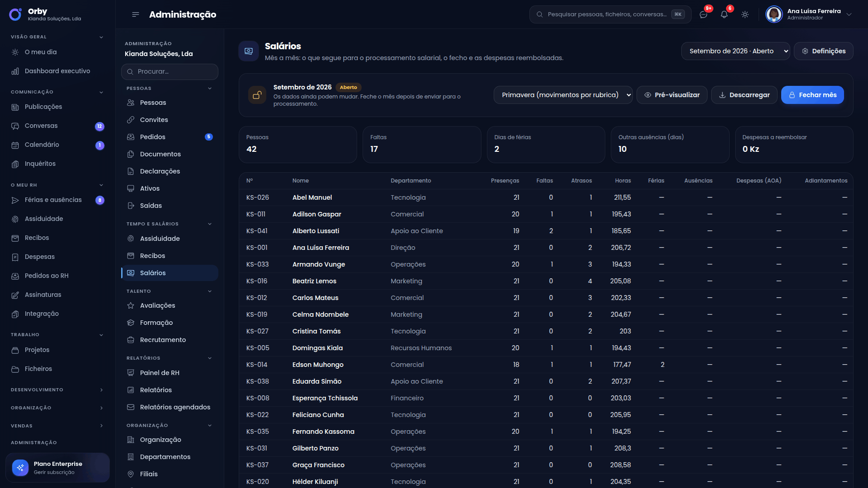Click employee name Esperança Tchissola
Image resolution: width=868 pixels, height=488 pixels.
tap(325, 398)
